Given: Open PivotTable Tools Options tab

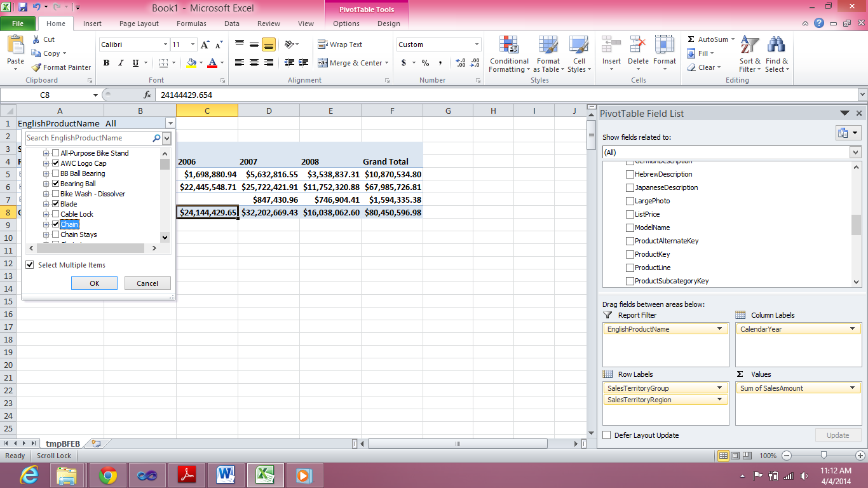Looking at the screenshot, I should [346, 24].
